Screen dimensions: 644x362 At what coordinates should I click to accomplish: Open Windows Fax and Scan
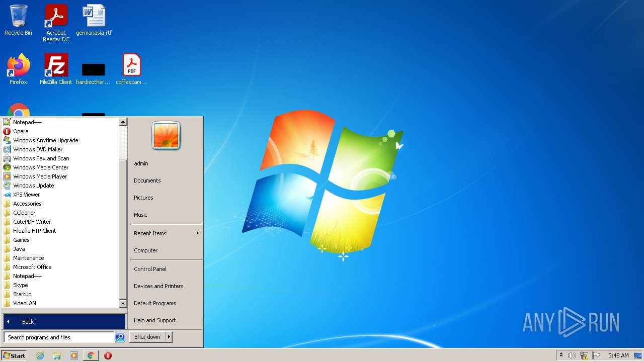pyautogui.click(x=60, y=158)
